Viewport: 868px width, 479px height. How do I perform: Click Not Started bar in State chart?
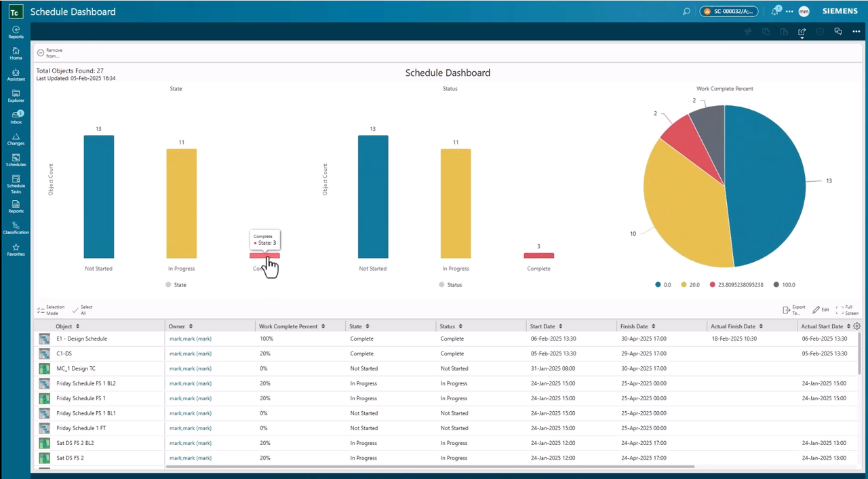99,197
